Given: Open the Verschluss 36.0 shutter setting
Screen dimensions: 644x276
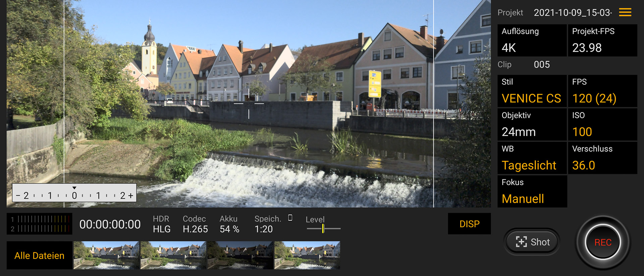Looking at the screenshot, I should click(602, 158).
